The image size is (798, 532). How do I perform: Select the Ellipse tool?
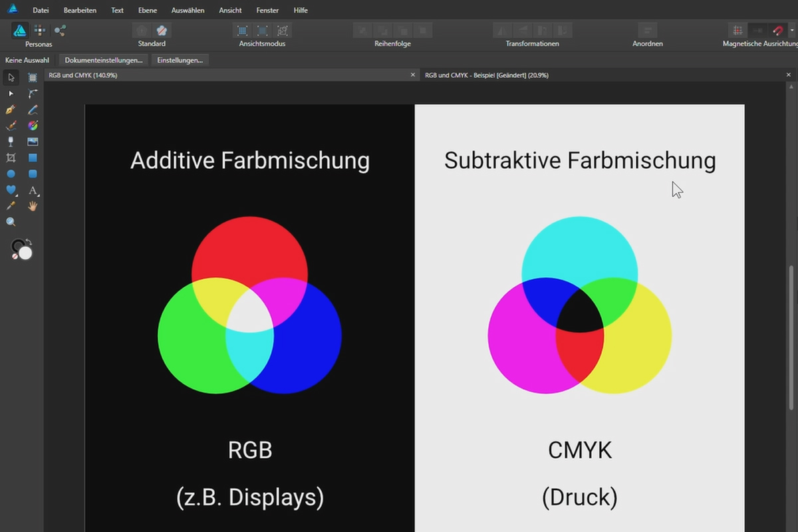click(10, 174)
